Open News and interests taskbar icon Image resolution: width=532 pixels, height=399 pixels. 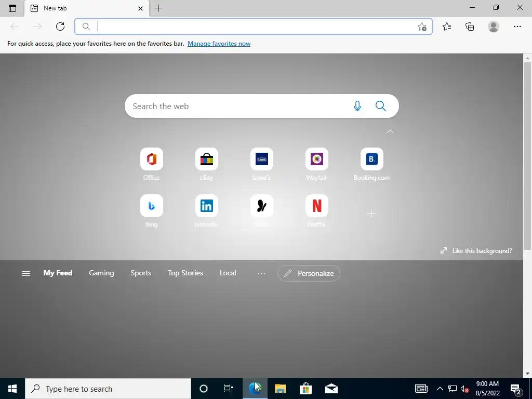pos(421,389)
